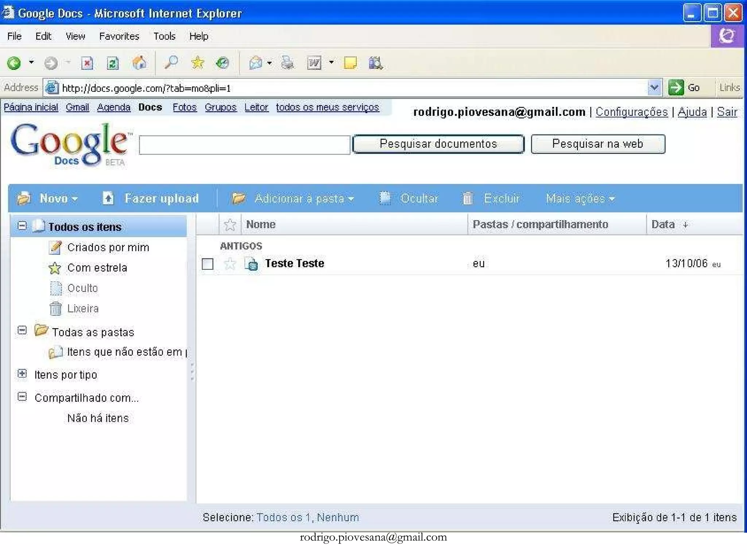Open the Tools menu
This screenshot has width=747, height=560.
(x=164, y=36)
